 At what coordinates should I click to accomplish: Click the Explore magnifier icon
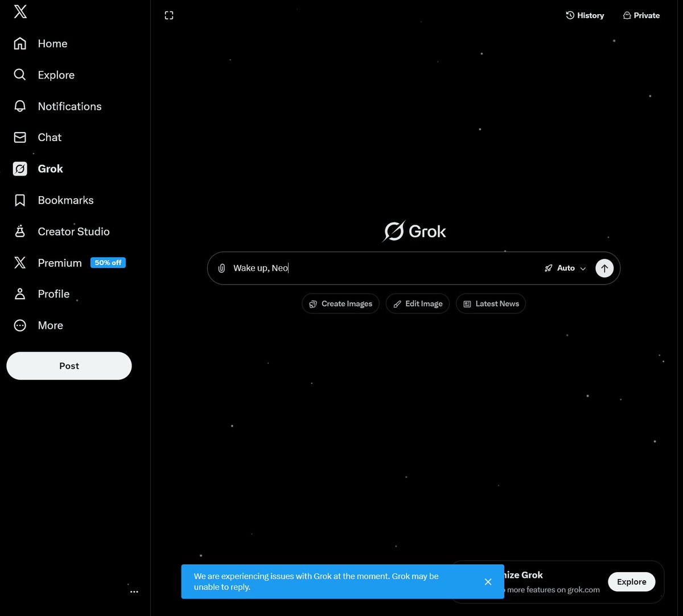(20, 75)
